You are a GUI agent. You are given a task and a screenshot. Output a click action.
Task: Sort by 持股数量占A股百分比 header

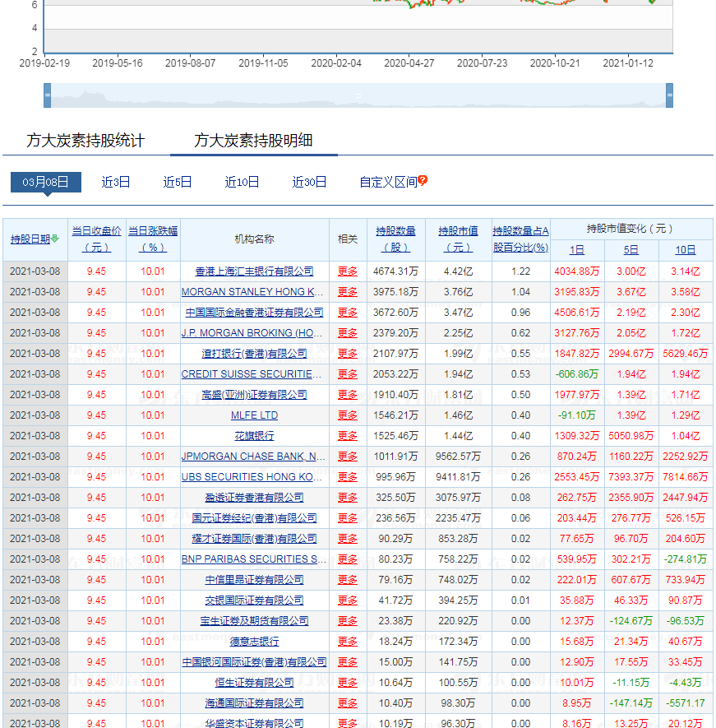click(520, 239)
